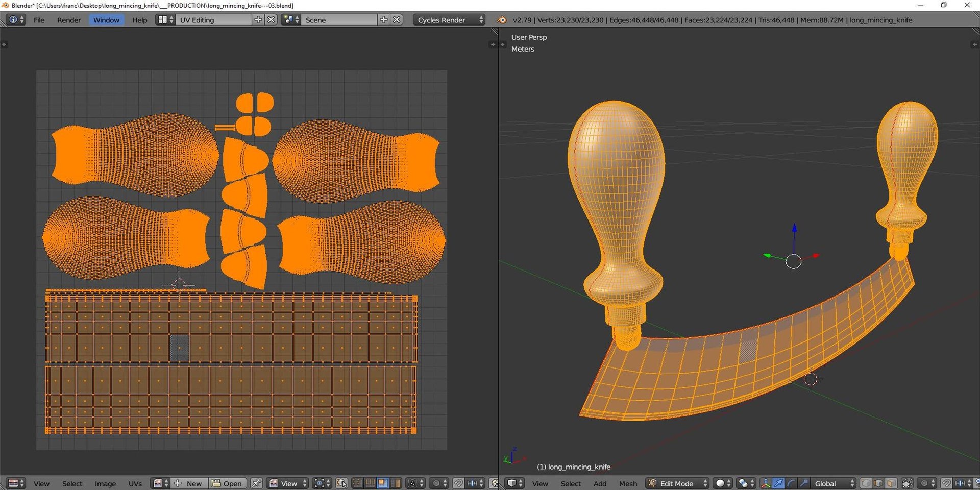This screenshot has width=980, height=490.
Task: Open the File menu
Action: pos(39,20)
